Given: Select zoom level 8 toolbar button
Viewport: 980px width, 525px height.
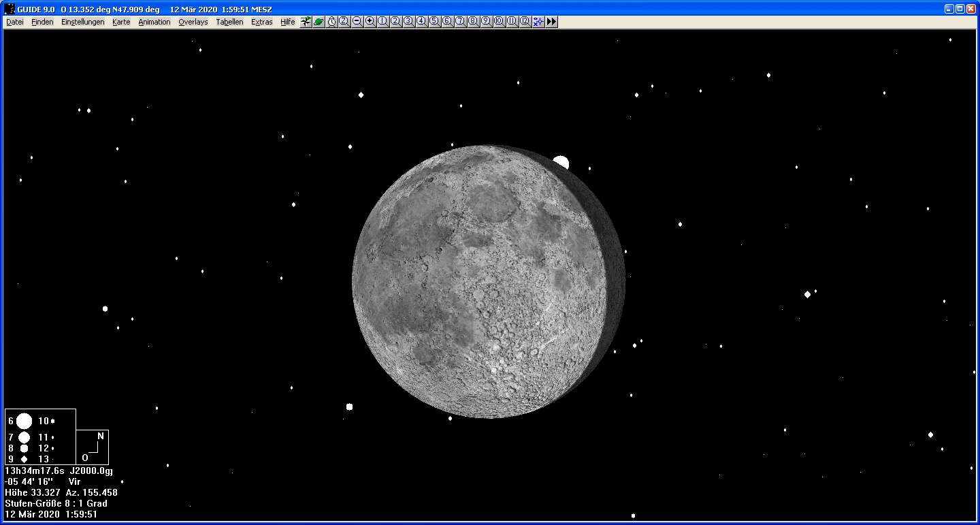Looking at the screenshot, I should pos(473,22).
